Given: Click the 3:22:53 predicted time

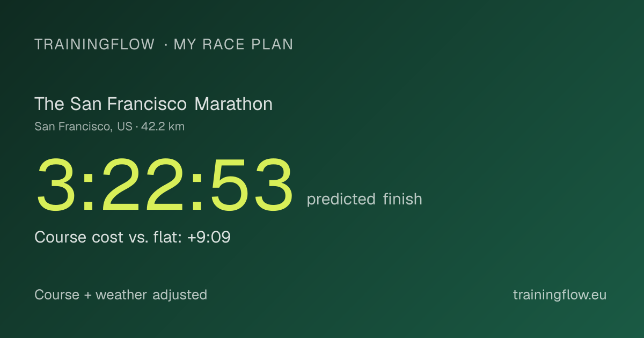Looking at the screenshot, I should tap(165, 185).
